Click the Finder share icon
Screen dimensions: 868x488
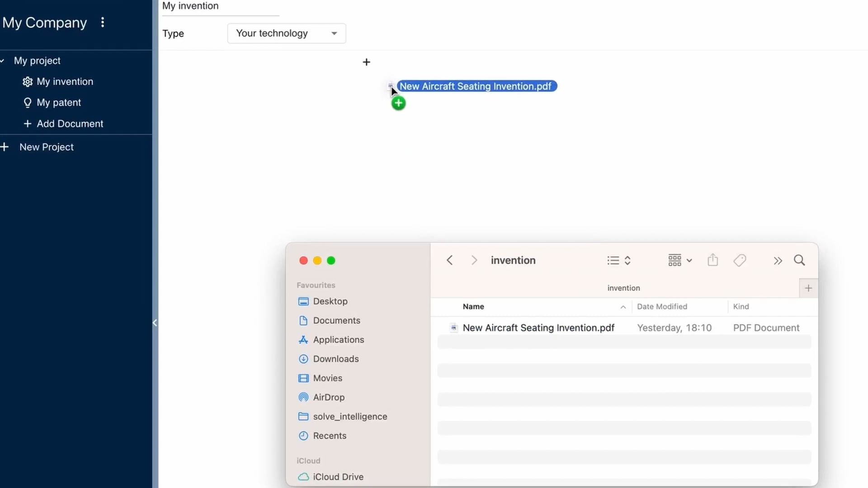pyautogui.click(x=712, y=260)
